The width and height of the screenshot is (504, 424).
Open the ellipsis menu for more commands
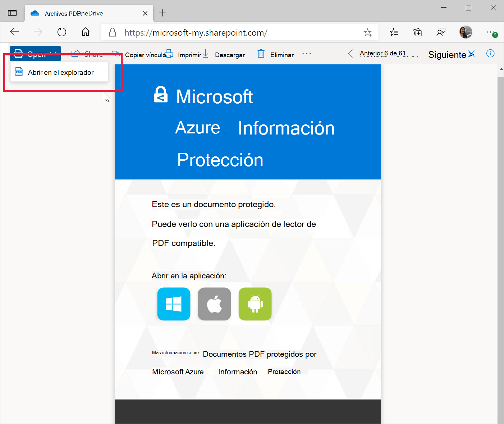pos(307,54)
